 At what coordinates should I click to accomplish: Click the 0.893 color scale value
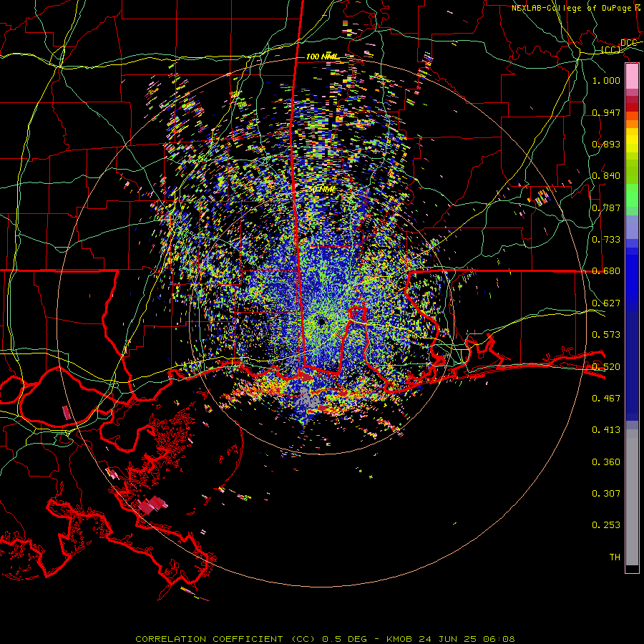(606, 144)
